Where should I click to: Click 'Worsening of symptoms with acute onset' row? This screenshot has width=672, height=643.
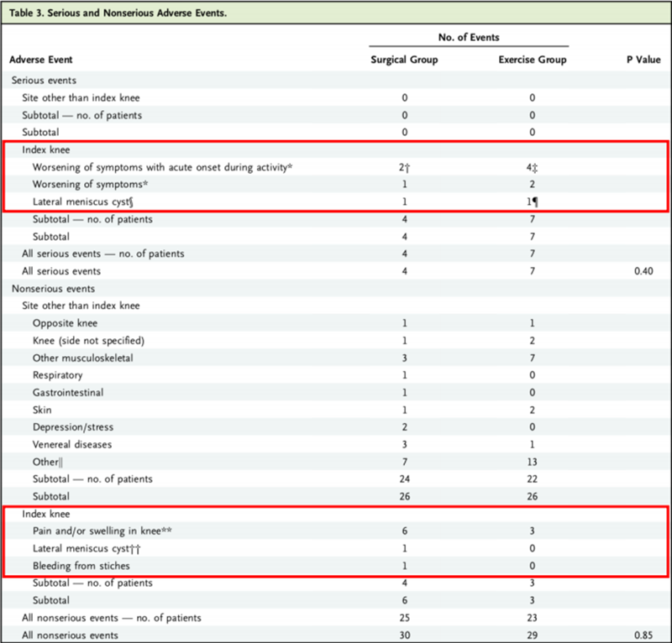[162, 167]
